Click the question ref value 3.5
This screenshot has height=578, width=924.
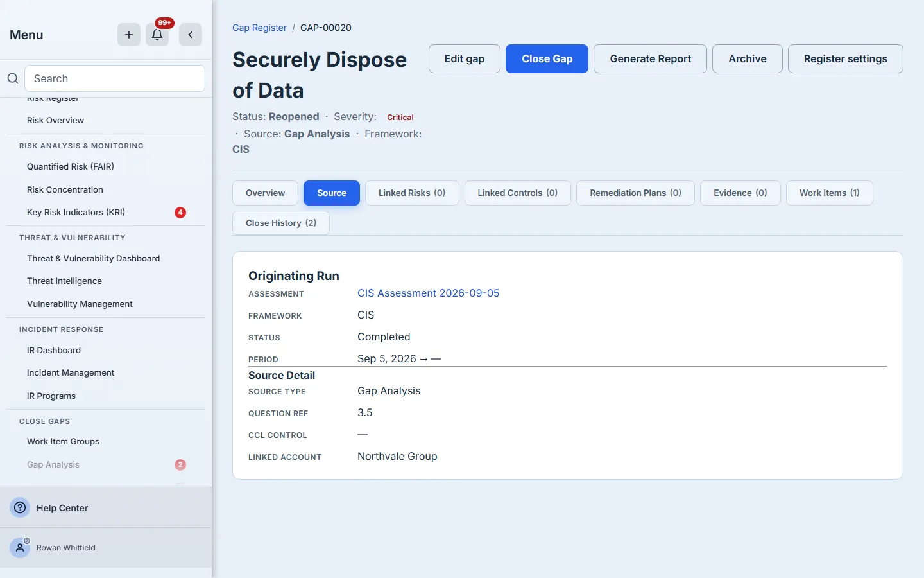(365, 412)
